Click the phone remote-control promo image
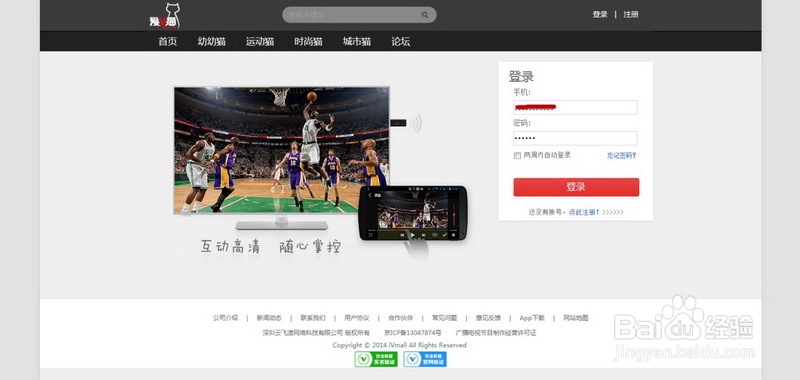Image resolution: width=800 pixels, height=380 pixels. [x=413, y=213]
